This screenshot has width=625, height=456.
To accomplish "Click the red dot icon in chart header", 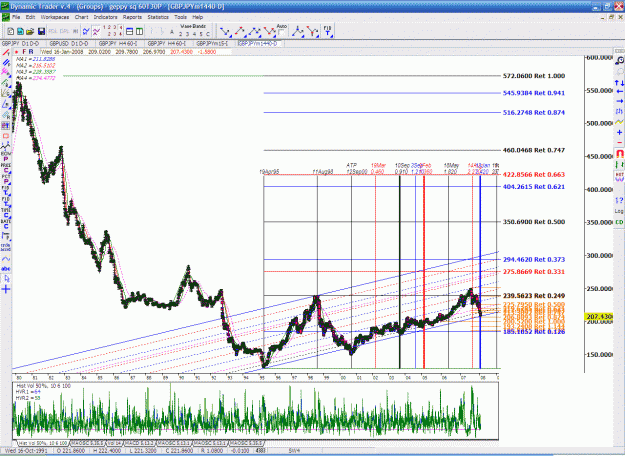I will (16, 52).
